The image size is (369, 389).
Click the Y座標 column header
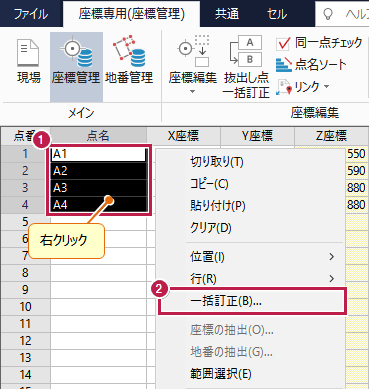pyautogui.click(x=257, y=136)
